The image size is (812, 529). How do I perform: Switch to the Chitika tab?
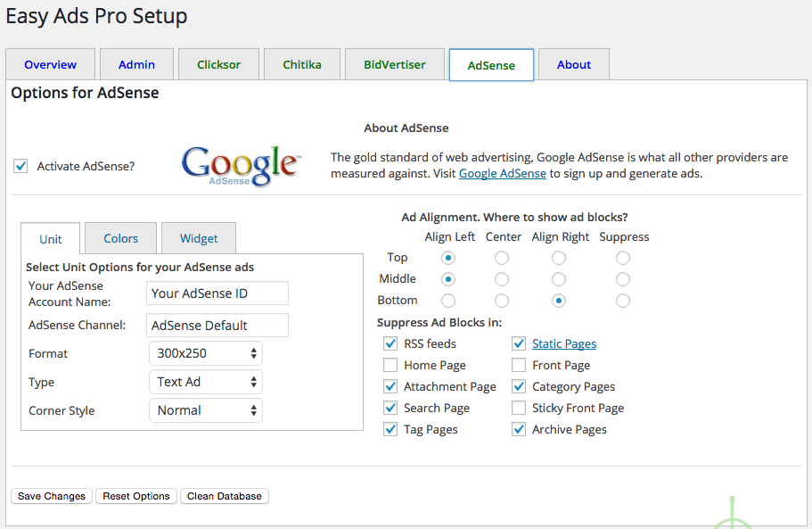302,64
